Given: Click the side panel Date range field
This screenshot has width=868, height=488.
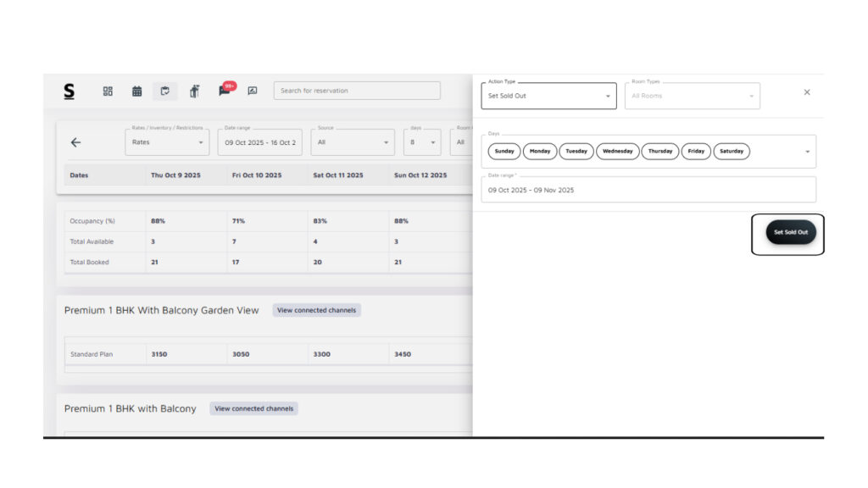Looking at the screenshot, I should coord(647,190).
